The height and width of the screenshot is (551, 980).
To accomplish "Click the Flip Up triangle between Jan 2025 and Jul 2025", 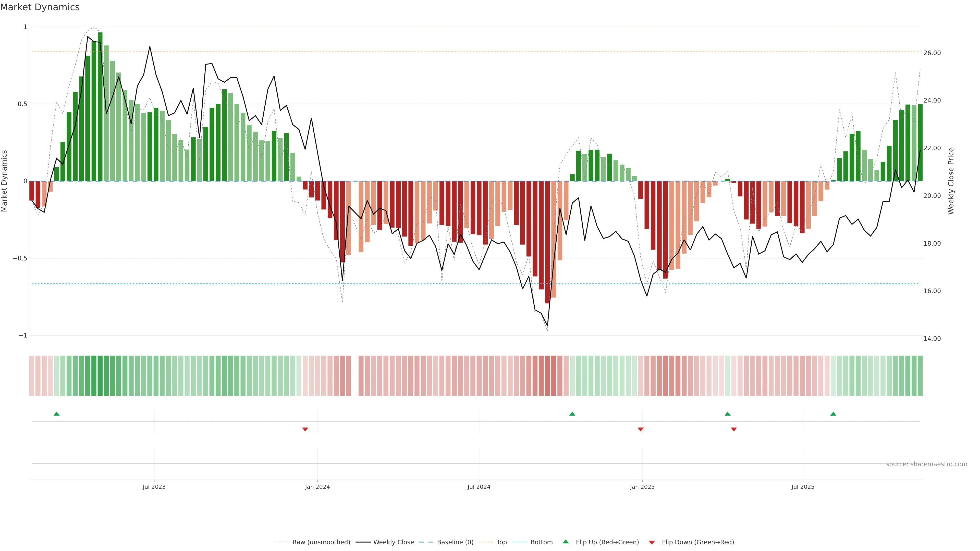I will tap(728, 414).
